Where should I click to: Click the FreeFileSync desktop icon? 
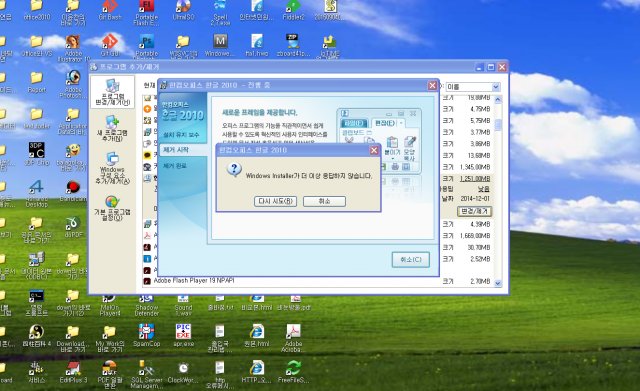coord(293,372)
